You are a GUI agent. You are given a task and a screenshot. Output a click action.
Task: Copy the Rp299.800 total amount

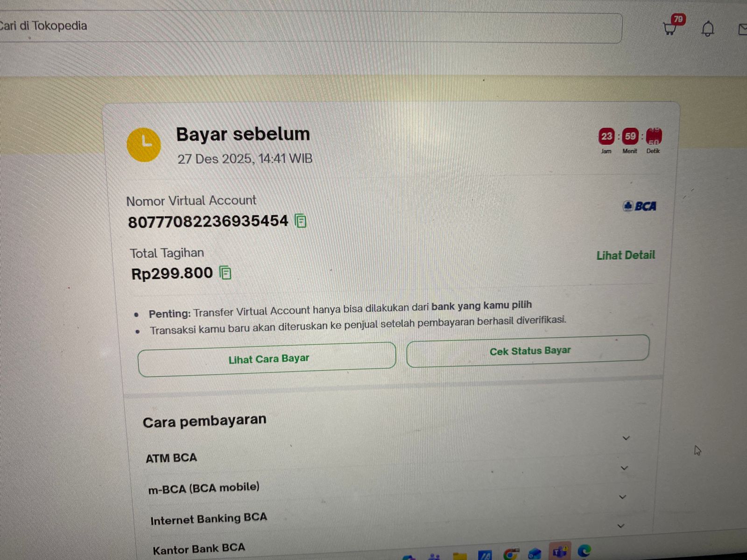[225, 273]
